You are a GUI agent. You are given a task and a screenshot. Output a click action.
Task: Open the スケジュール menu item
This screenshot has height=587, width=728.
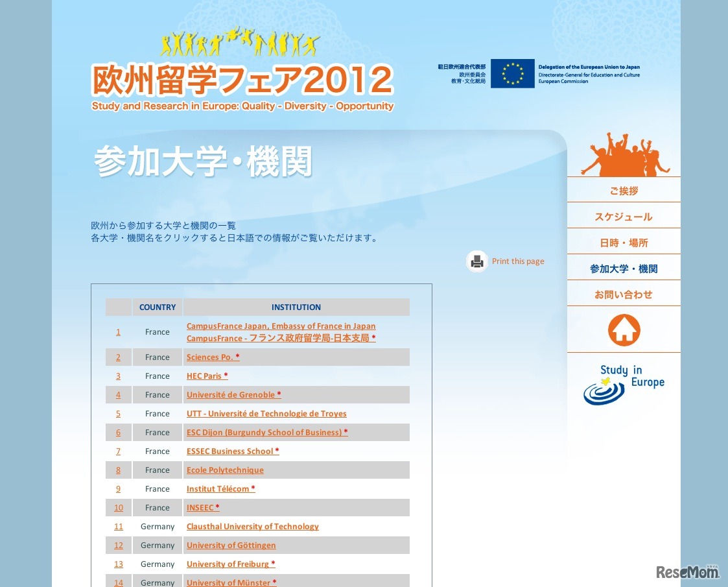point(624,217)
